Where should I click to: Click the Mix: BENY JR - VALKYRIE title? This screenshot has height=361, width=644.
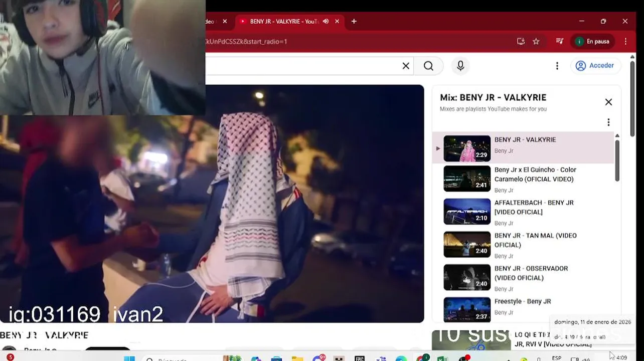(x=493, y=98)
